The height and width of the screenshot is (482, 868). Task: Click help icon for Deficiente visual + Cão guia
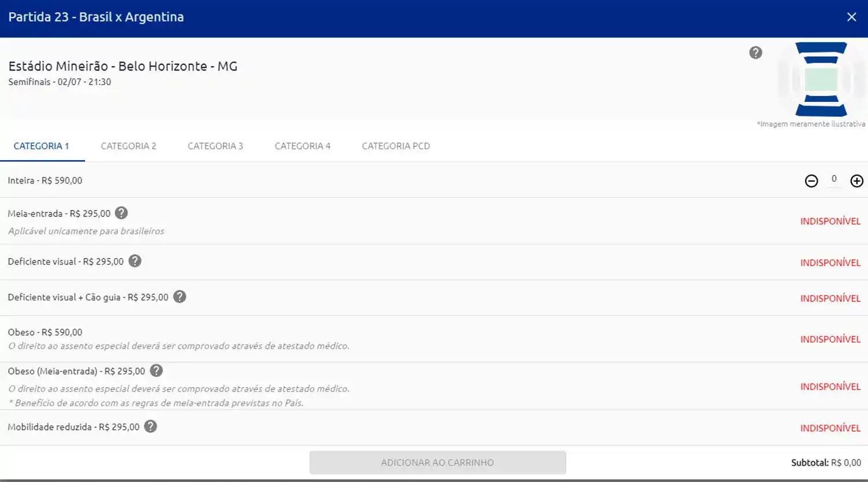click(x=180, y=297)
